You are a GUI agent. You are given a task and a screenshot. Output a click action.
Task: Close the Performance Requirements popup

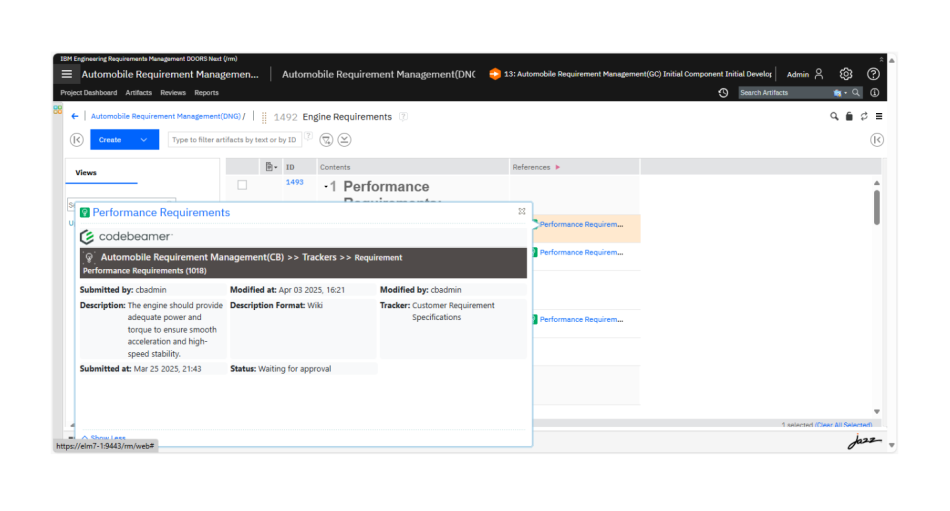522,212
